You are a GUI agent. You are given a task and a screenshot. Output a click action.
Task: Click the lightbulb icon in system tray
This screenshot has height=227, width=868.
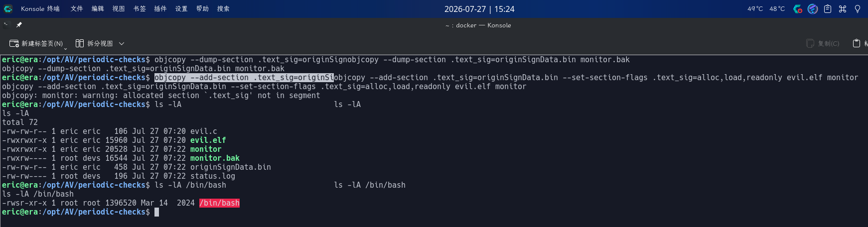[x=858, y=9]
